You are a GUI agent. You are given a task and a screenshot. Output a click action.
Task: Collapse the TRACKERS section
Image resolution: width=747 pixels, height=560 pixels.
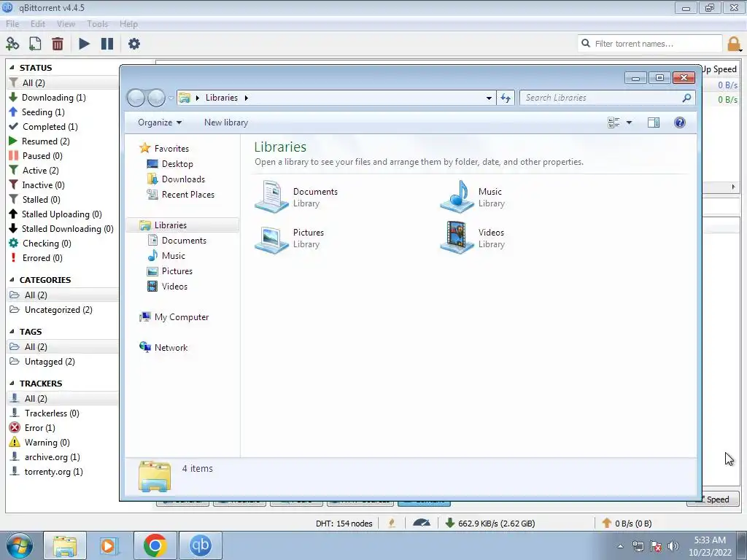click(12, 383)
